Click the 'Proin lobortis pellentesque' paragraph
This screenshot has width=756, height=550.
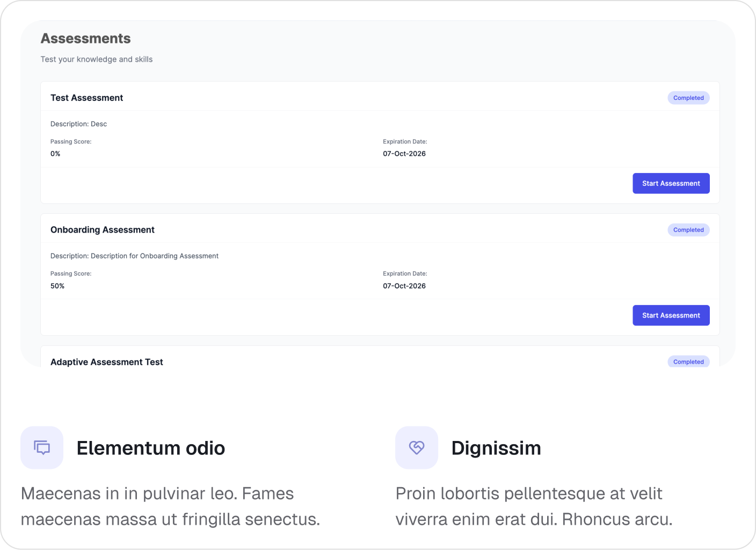[534, 506]
